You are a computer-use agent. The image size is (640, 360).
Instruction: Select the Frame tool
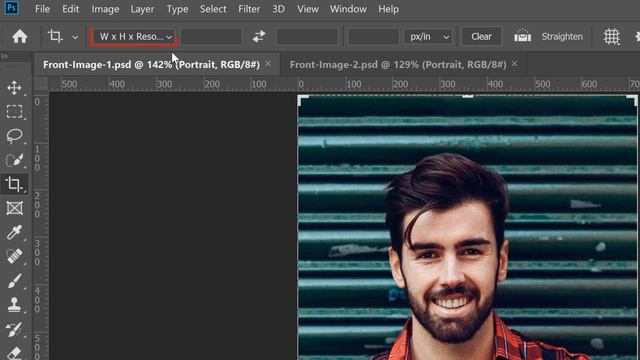(14, 208)
